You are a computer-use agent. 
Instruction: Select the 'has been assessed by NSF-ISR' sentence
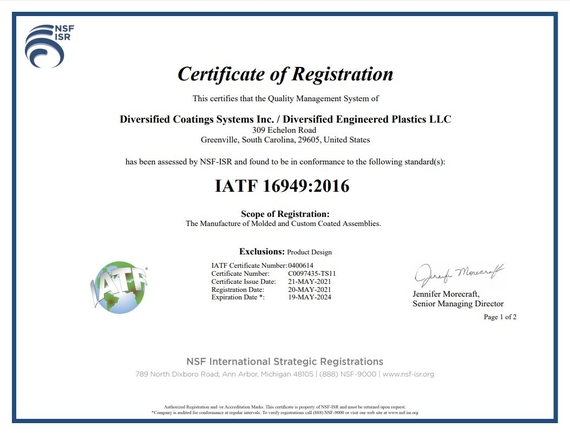point(285,162)
